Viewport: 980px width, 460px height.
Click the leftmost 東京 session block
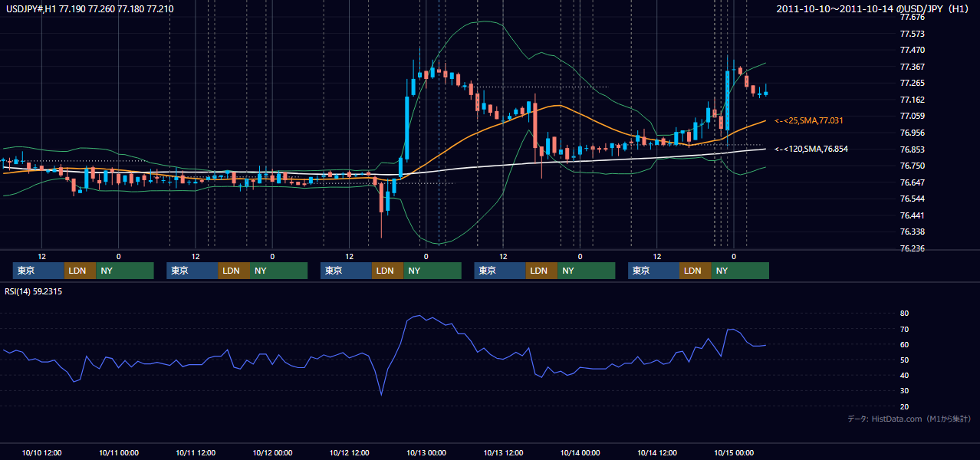[38, 271]
